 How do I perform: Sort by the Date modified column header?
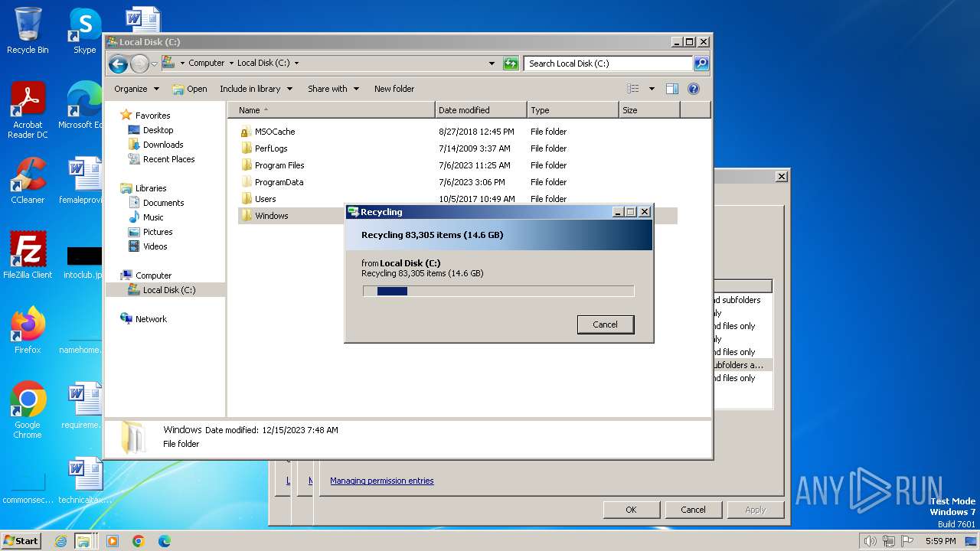(x=481, y=110)
